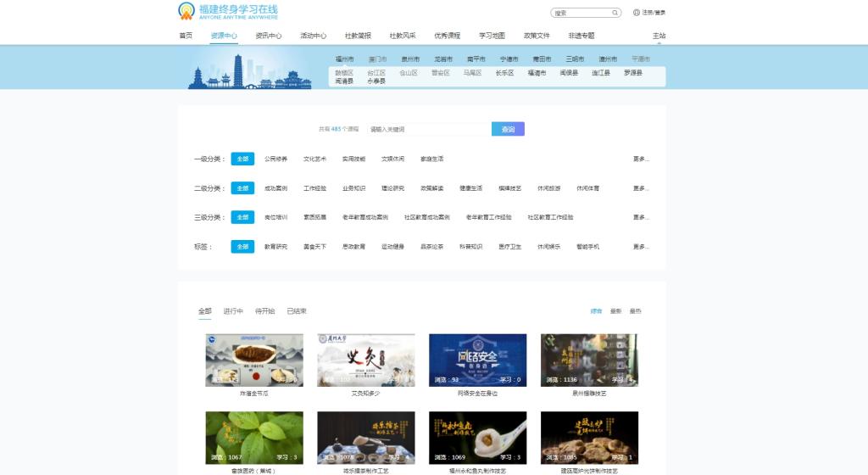Select the 全部 filter in 一级分类 row

(242, 159)
